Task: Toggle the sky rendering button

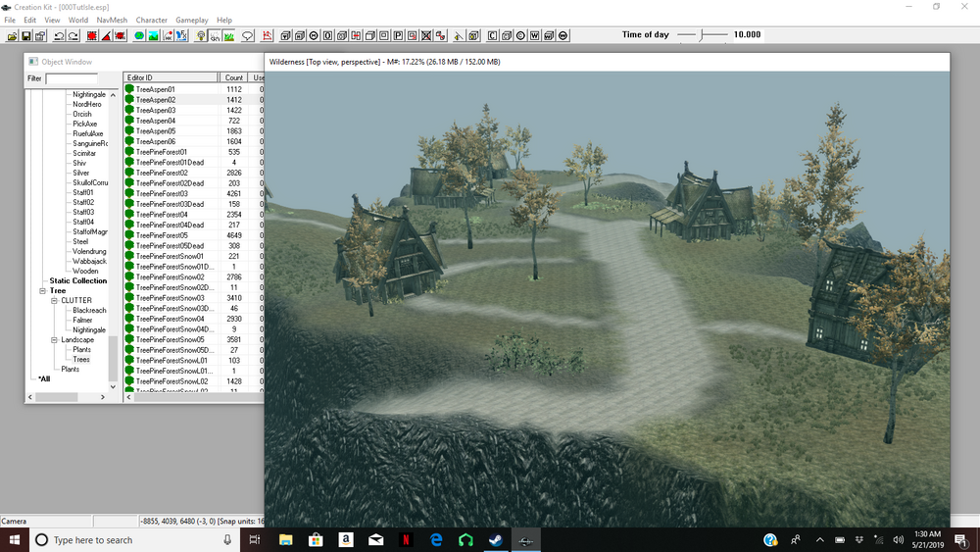Action: [x=215, y=35]
